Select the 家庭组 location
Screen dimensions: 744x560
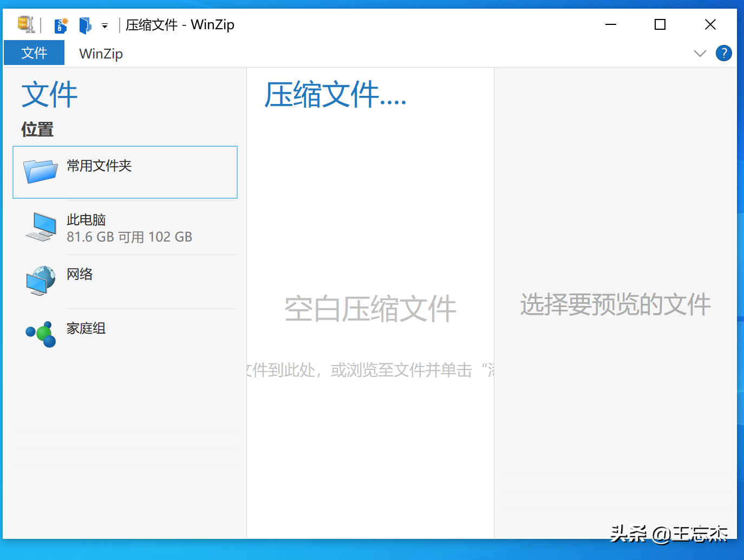[x=125, y=336]
